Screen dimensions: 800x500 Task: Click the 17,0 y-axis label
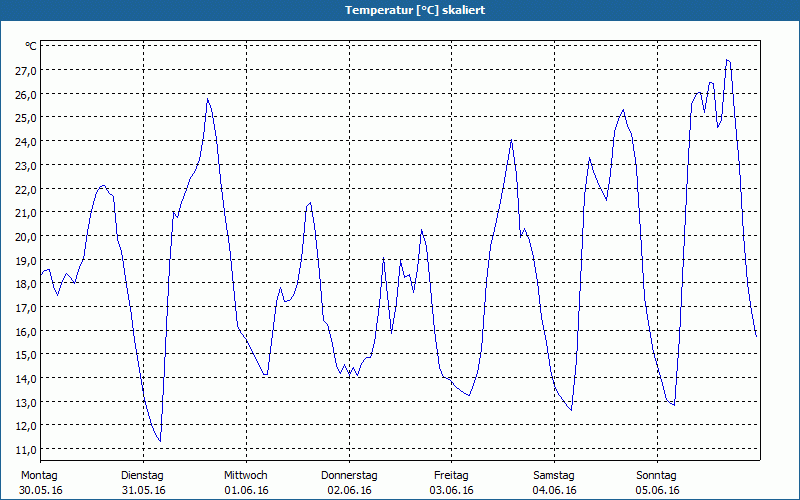click(26, 308)
